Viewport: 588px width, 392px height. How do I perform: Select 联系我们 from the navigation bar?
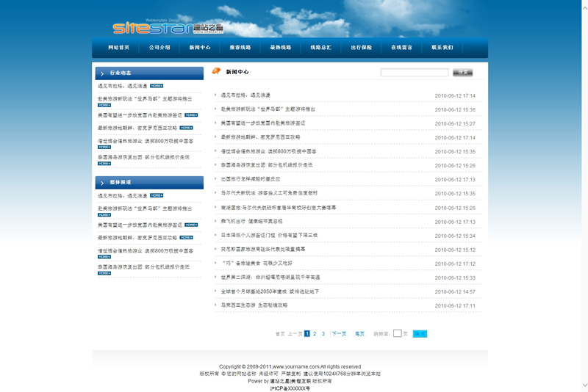pyautogui.click(x=442, y=48)
